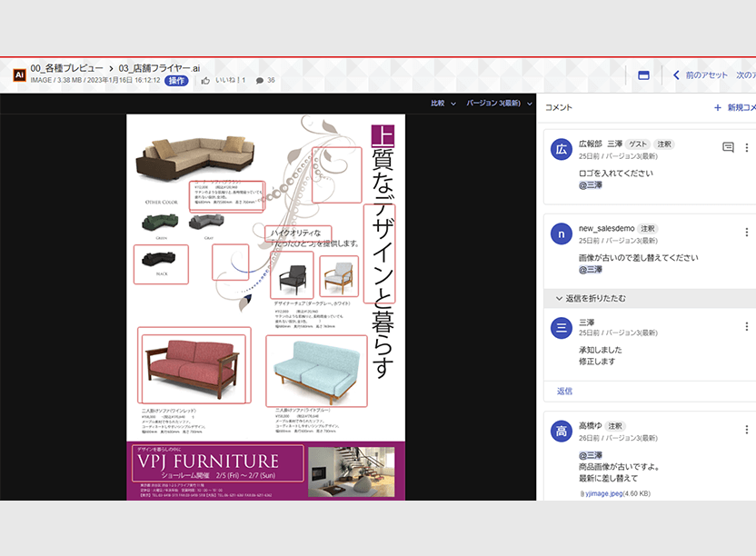Click the 03_店舗フライヤー.ai breadcrumb

159,68
